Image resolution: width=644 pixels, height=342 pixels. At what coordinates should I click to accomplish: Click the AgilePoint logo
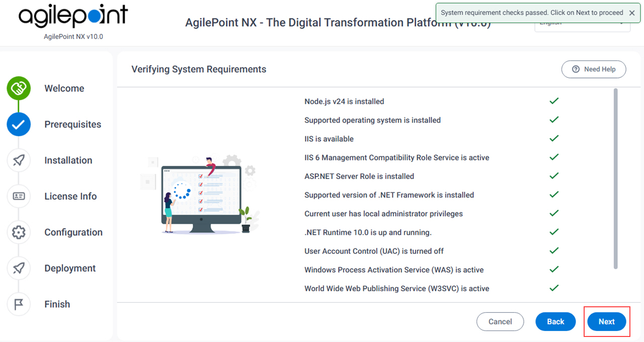(73, 17)
